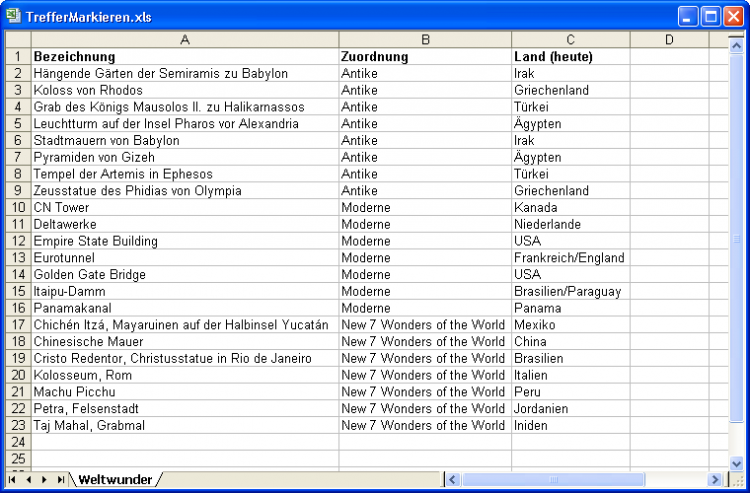Jump to first sheet with tab navigation arrow
750x493 pixels.
pos(12,480)
